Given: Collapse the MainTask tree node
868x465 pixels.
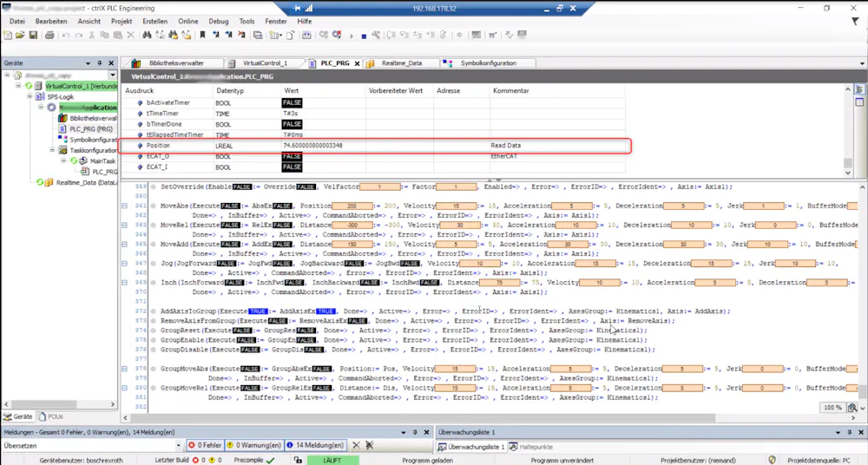Looking at the screenshot, I should click(63, 160).
